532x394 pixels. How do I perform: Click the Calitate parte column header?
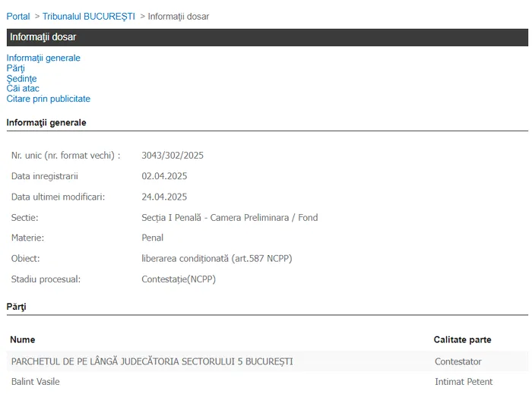tap(462, 339)
